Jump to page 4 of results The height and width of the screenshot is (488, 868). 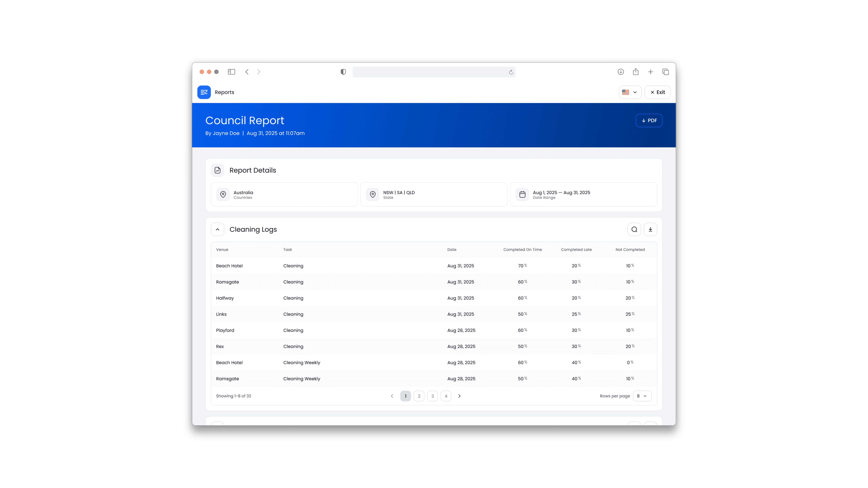pos(446,396)
